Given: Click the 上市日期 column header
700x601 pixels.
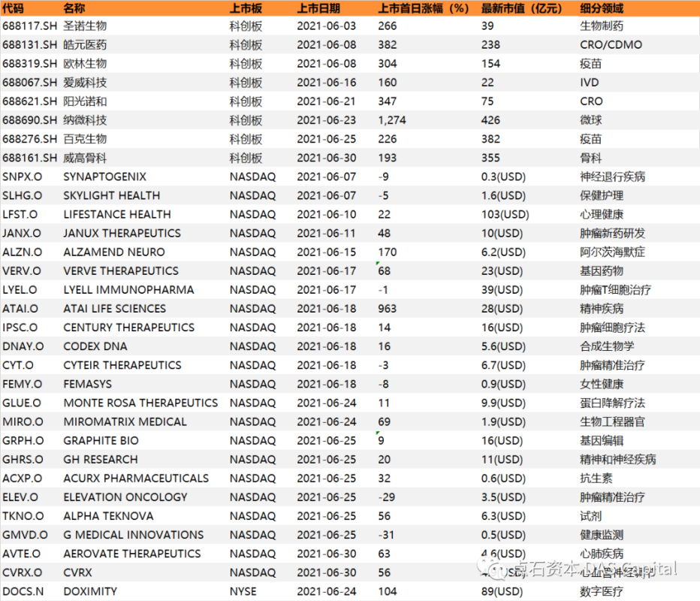Looking at the screenshot, I should pos(318,8).
